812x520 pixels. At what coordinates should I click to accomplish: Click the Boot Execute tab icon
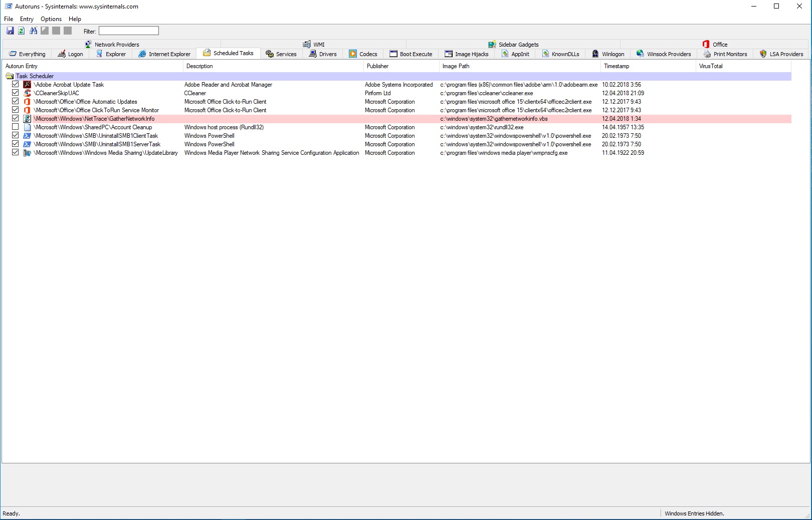click(393, 54)
